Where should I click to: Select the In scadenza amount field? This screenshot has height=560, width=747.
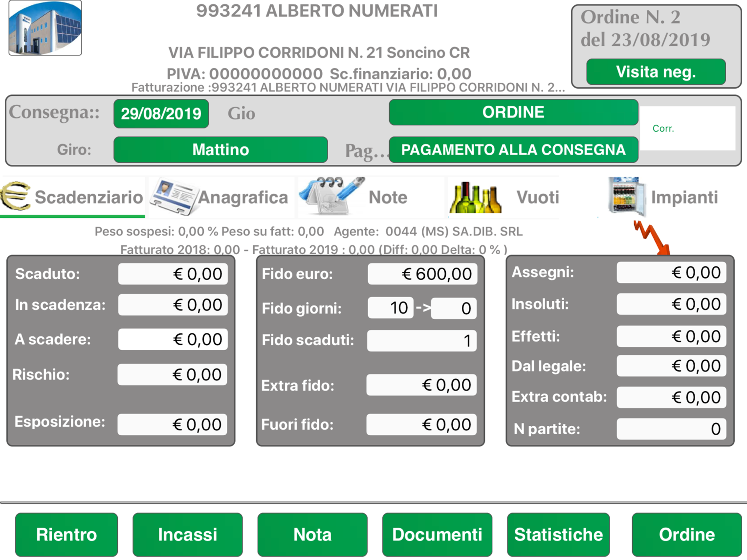click(173, 305)
